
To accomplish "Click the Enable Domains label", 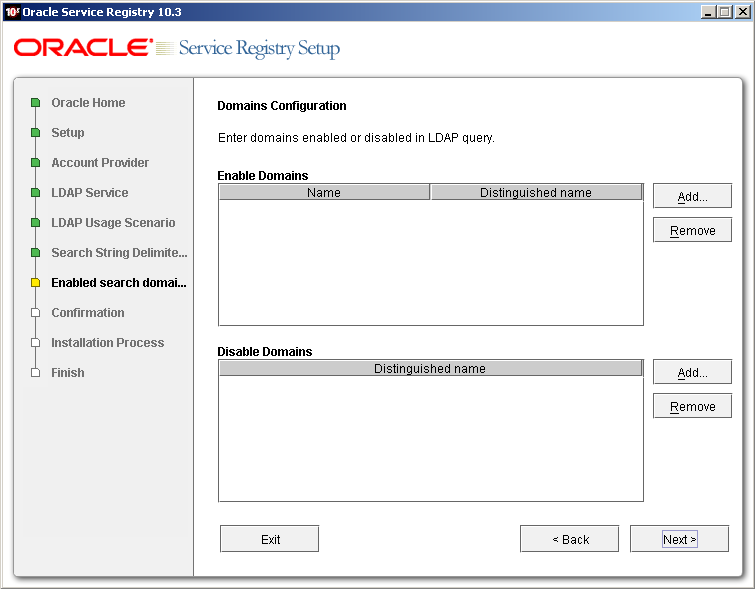I will [x=263, y=175].
